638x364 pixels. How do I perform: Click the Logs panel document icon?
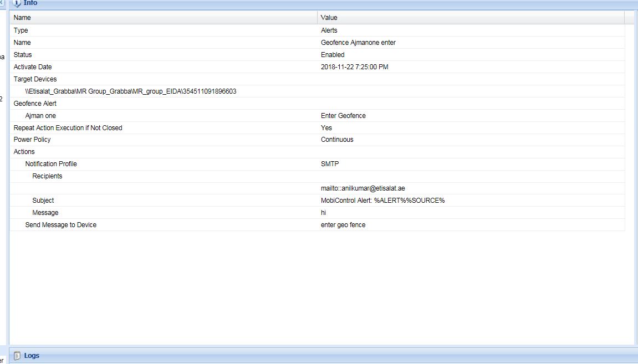(x=17, y=355)
